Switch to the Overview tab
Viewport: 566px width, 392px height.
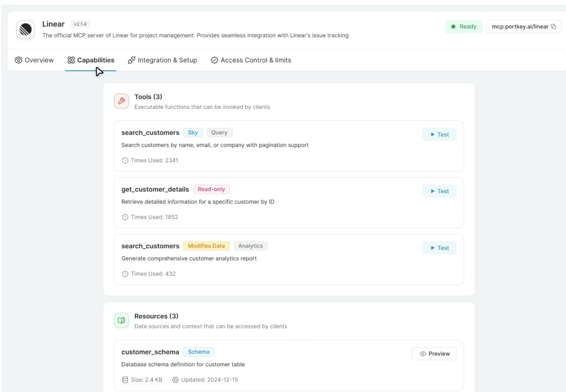[34, 60]
